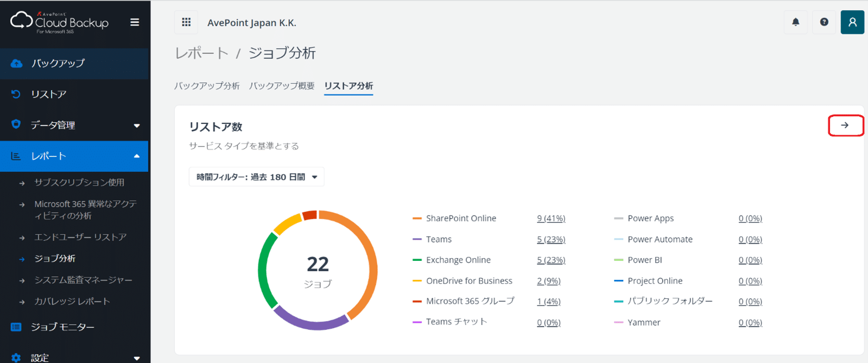
Task: Click リストア数 card heading
Action: click(216, 127)
